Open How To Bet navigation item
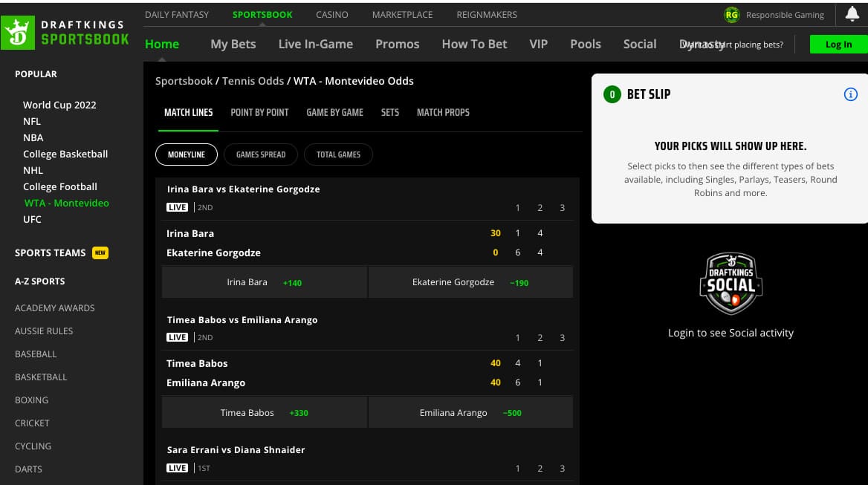This screenshot has width=868, height=485. (x=474, y=45)
